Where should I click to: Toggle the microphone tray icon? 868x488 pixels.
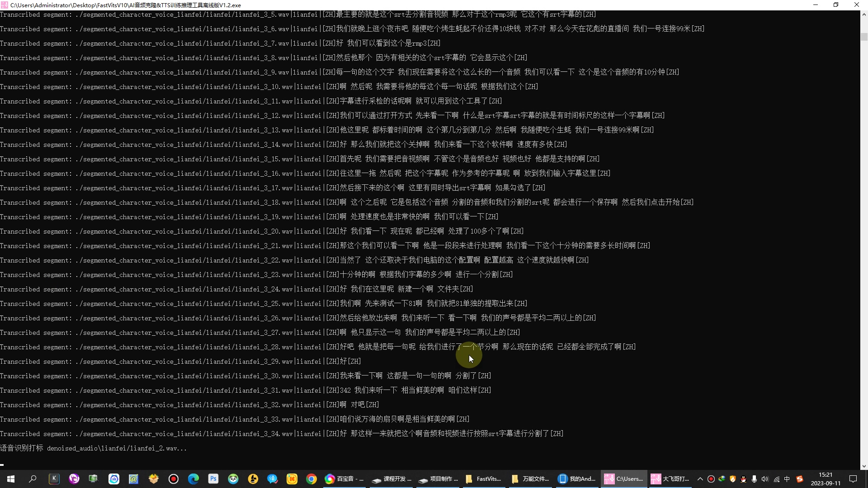point(754,479)
